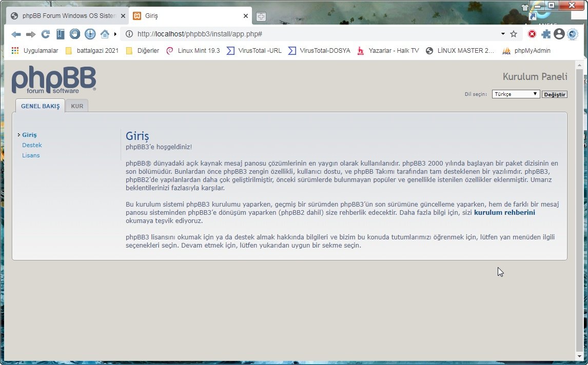View site info icon beside the URL
This screenshot has width=588, height=365.
click(x=129, y=34)
